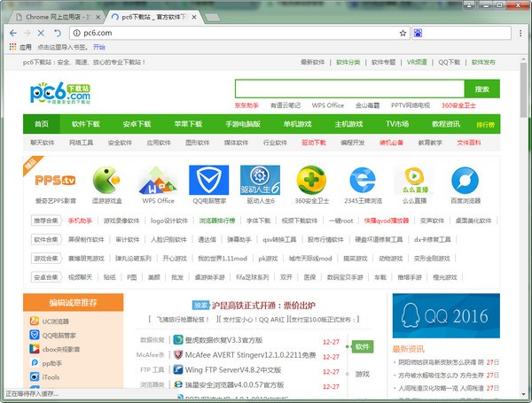532x403 pixels.
Task: Switch to the Chrome 网上应用店 tab
Action: coord(55,17)
